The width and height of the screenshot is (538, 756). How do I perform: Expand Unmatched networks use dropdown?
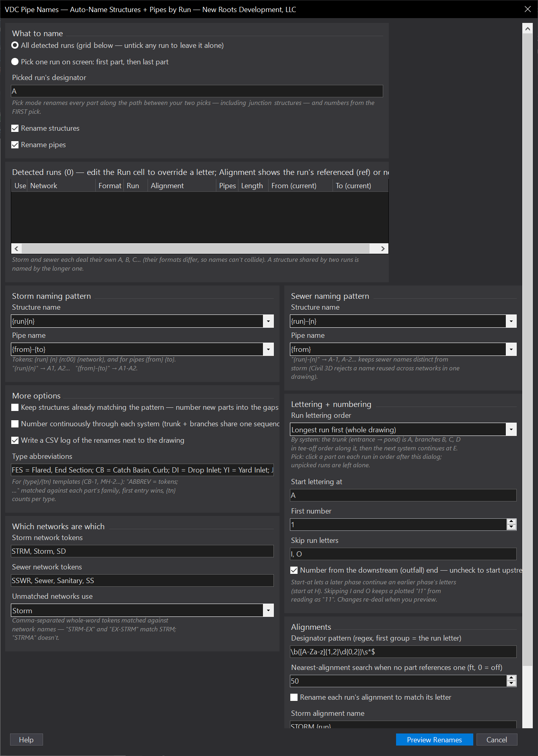[268, 610]
